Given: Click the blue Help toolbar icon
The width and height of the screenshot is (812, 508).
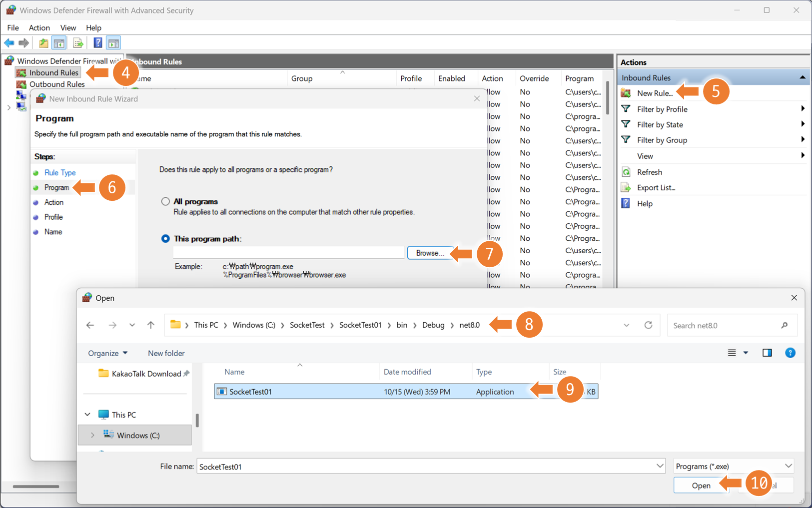Looking at the screenshot, I should (98, 43).
